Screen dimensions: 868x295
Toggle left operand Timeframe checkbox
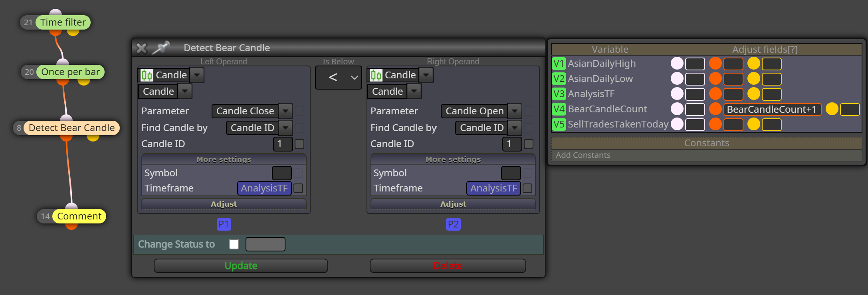coord(298,188)
